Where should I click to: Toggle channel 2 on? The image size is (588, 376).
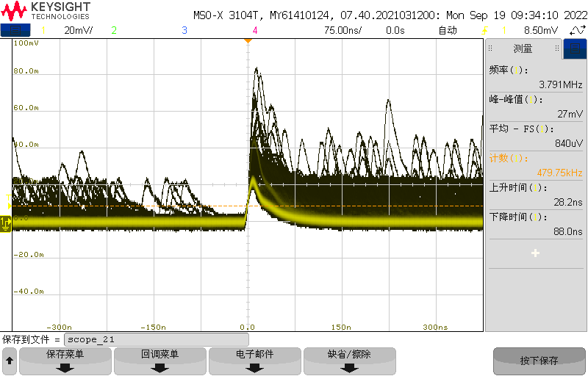[114, 30]
